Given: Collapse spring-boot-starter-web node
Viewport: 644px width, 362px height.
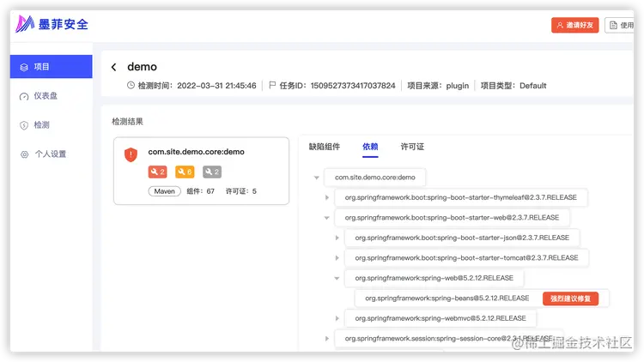Looking at the screenshot, I should pyautogui.click(x=327, y=218).
